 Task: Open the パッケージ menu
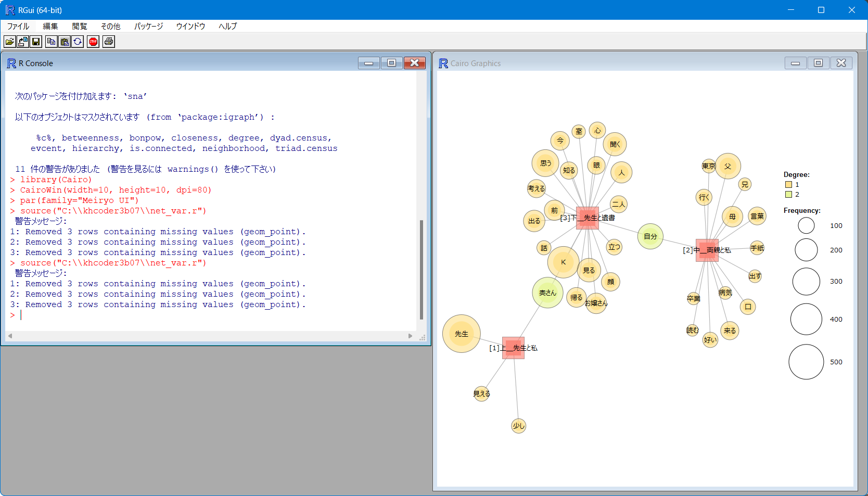pos(148,26)
